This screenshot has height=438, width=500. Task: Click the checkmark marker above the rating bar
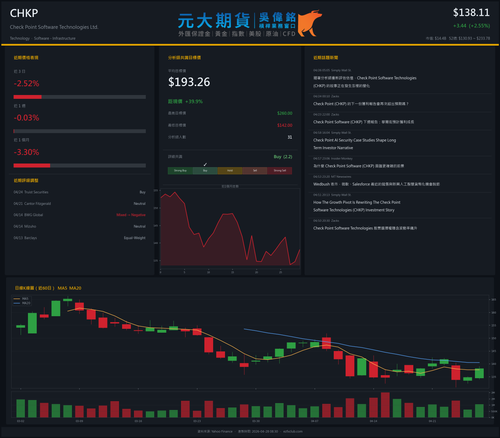pyautogui.click(x=205, y=164)
